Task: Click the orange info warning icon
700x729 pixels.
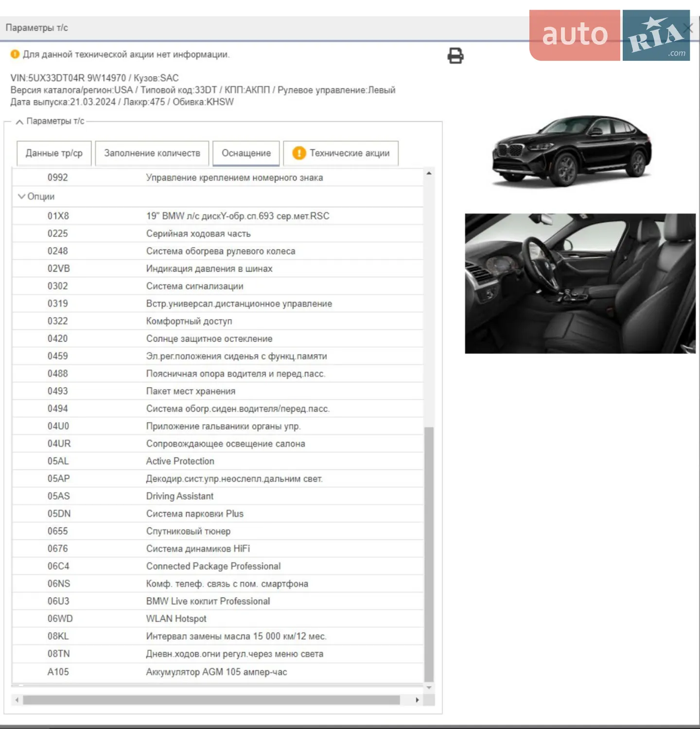Action: click(x=15, y=54)
